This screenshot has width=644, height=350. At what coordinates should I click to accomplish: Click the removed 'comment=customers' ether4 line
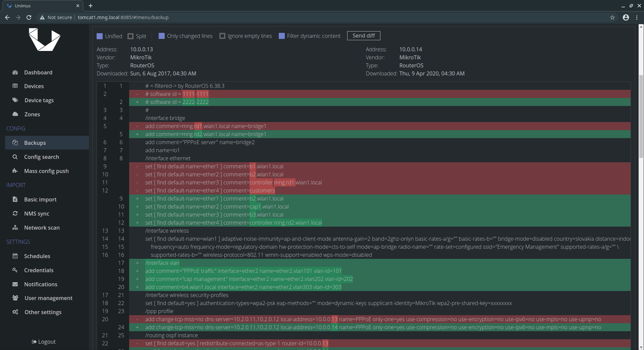[x=380, y=190]
